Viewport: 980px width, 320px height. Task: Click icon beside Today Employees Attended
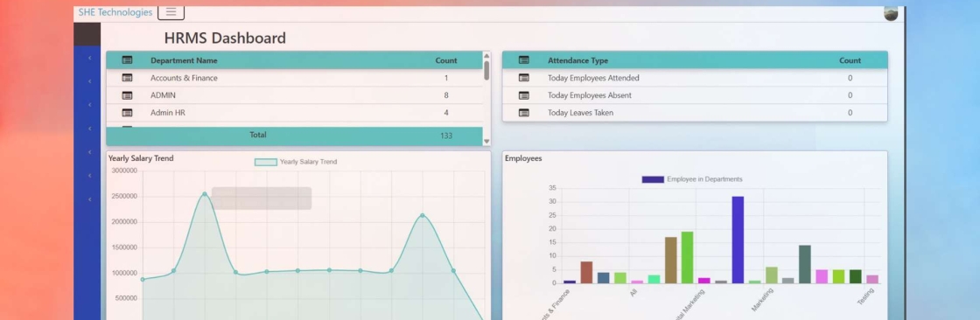click(524, 78)
